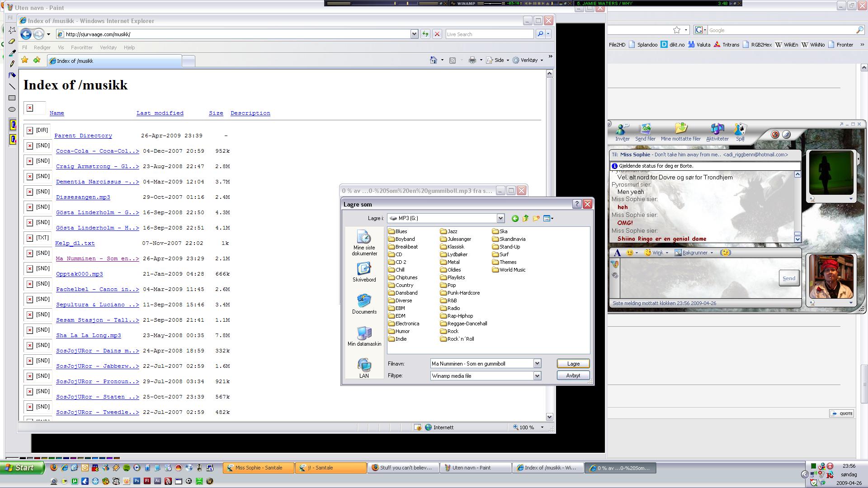Click the Live Search input field
The height and width of the screenshot is (488, 868).
[x=489, y=34]
